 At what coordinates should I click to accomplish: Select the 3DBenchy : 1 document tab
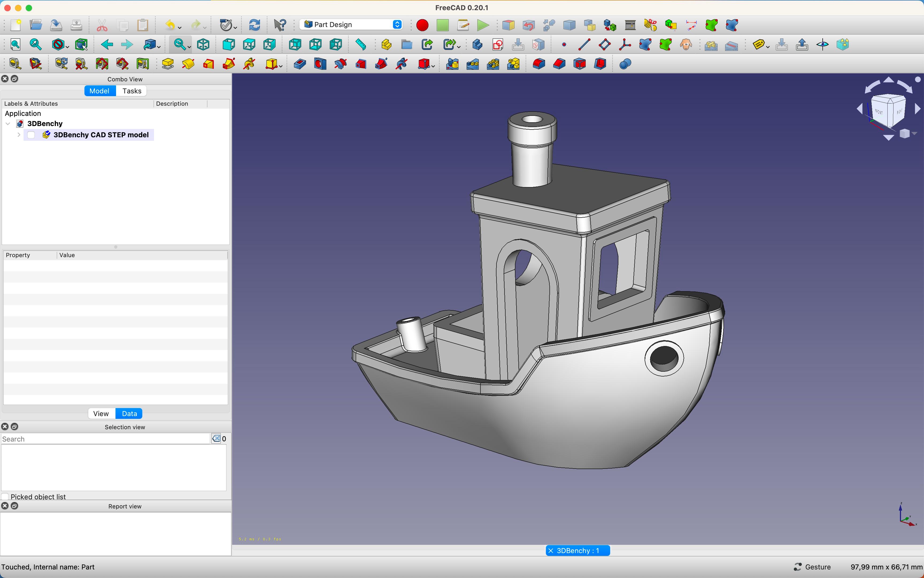click(x=578, y=550)
